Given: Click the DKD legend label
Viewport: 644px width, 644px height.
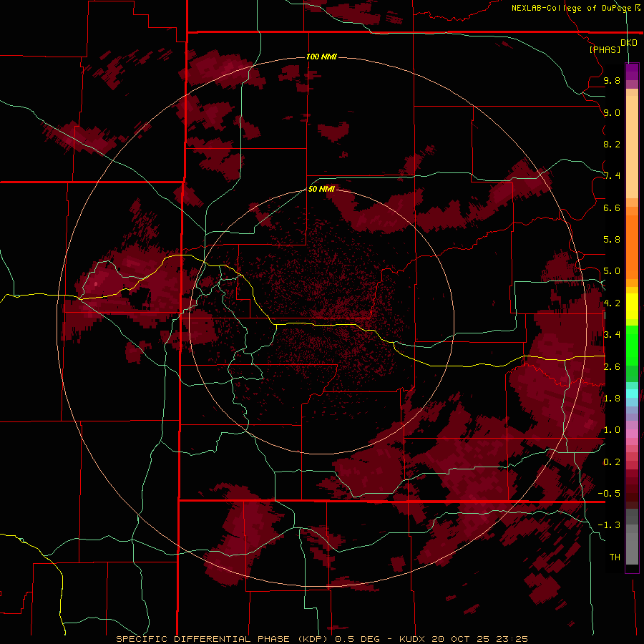Looking at the screenshot, I should tap(629, 43).
